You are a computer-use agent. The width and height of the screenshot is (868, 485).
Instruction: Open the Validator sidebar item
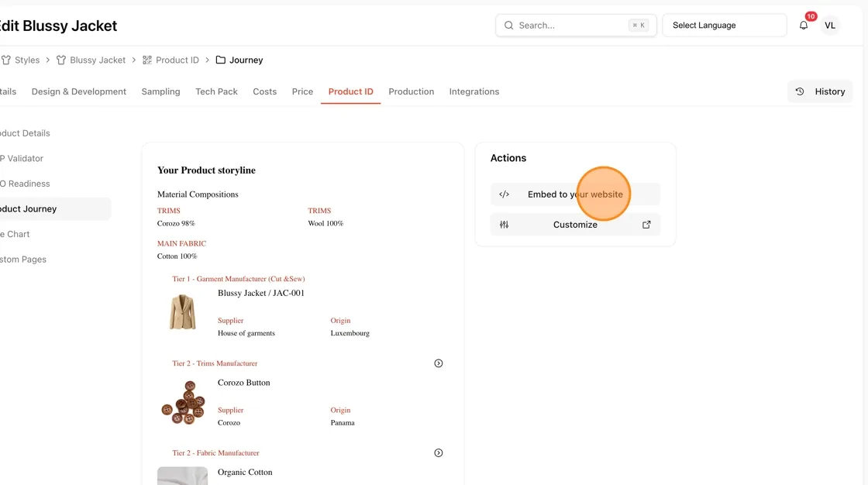(x=22, y=158)
